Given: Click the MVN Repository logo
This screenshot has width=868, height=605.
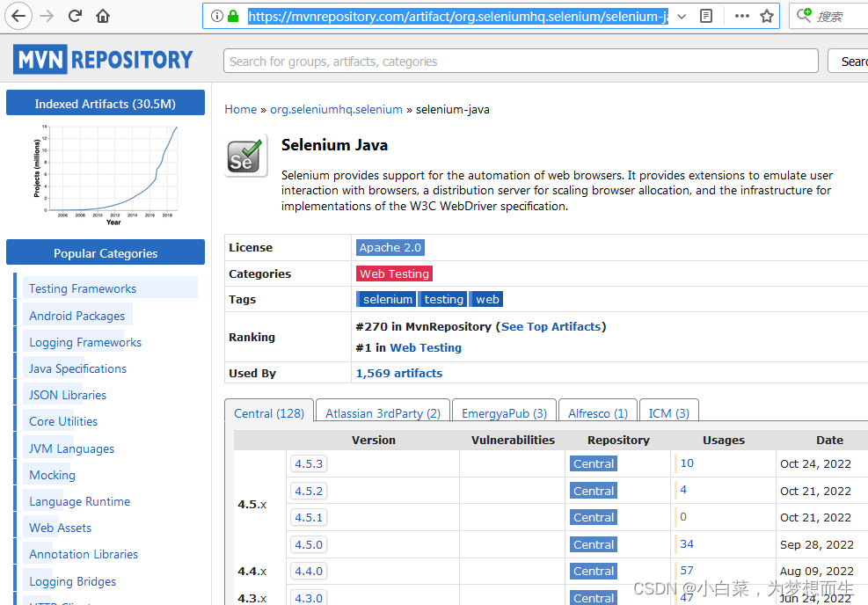Looking at the screenshot, I should point(103,59).
